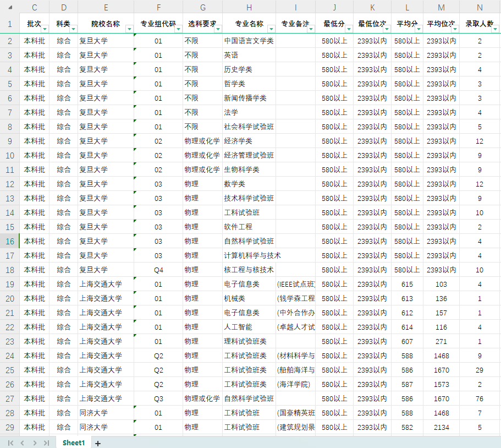Jump to first sheet arrow
The image size is (501, 448).
click(10, 443)
